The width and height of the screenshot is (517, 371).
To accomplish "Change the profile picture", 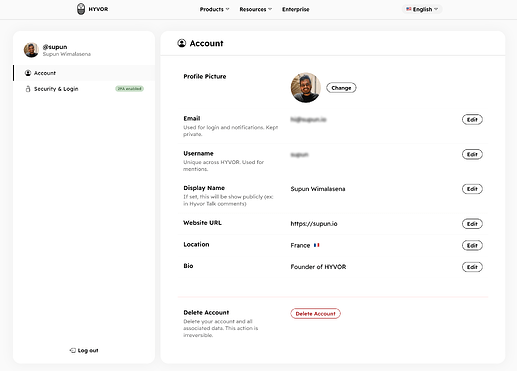I will (341, 88).
